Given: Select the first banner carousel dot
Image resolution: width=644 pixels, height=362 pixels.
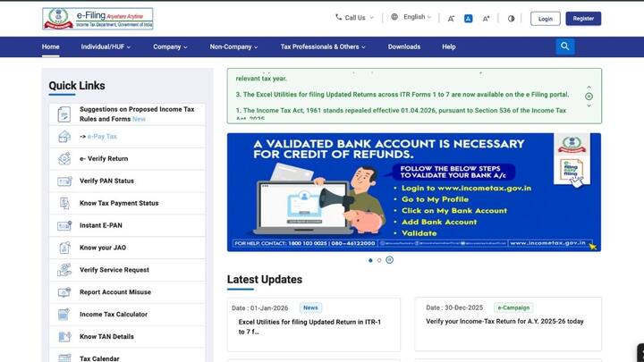Looking at the screenshot, I should (370, 260).
